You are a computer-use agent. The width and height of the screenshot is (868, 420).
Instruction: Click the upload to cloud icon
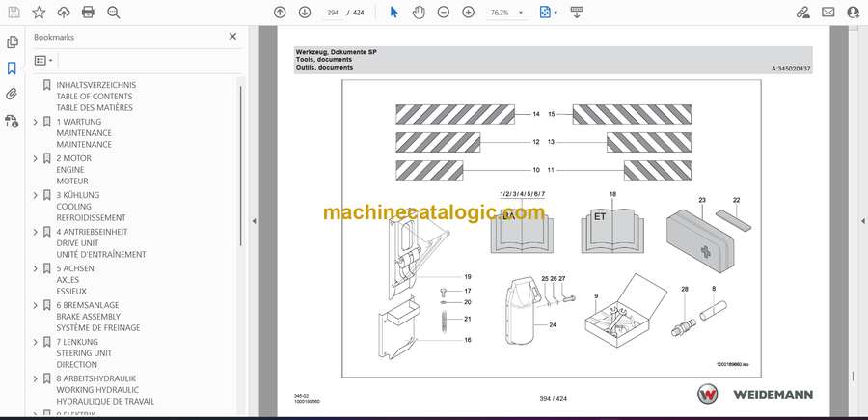pos(64,12)
